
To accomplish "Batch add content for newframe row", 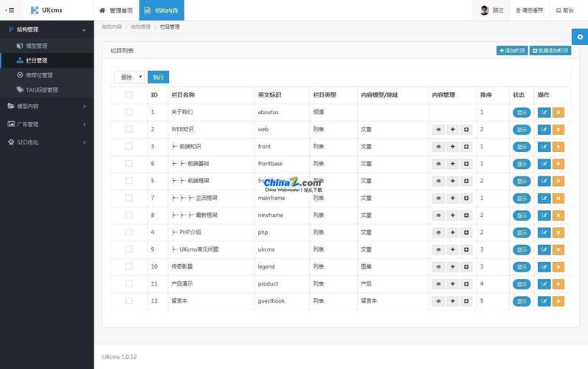I will [466, 215].
